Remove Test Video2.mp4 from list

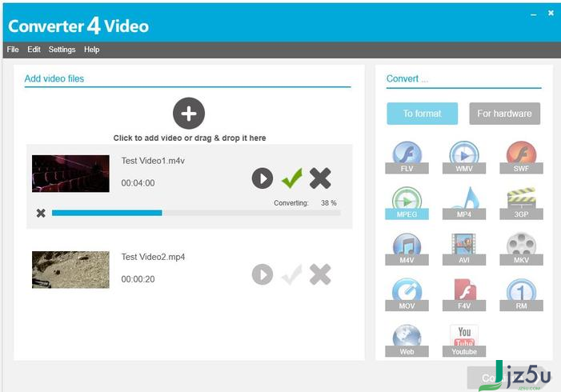pos(320,274)
